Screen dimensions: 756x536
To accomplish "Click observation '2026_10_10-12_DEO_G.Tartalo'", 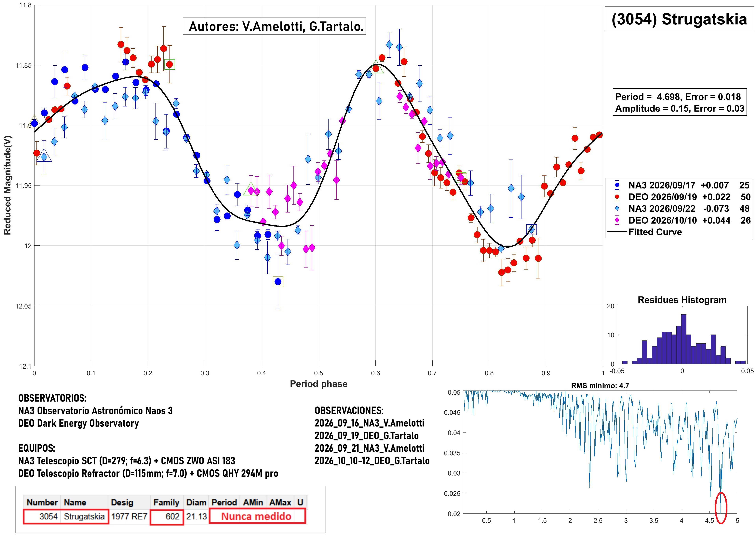I will (x=372, y=461).
